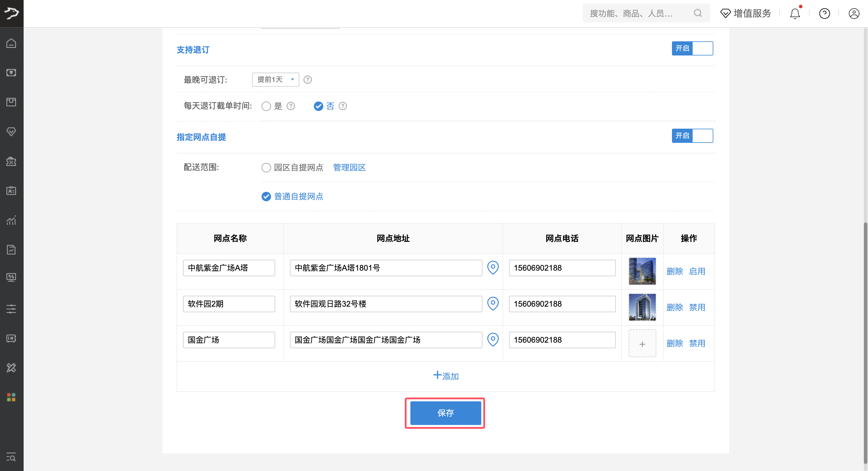Click the 中航紫金广场A塔 name input field
Image resolution: width=868 pixels, height=471 pixels.
pos(229,268)
